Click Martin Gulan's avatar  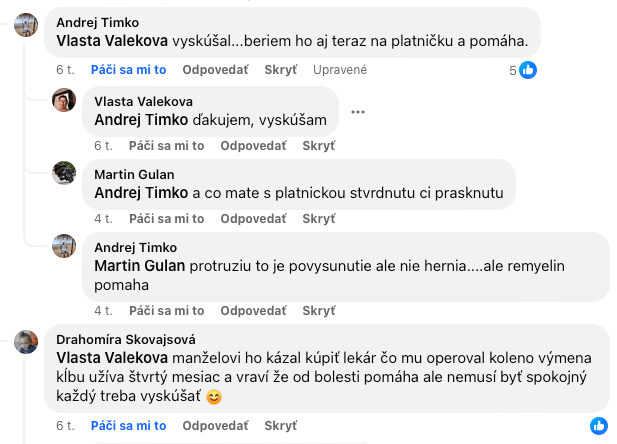pos(64,173)
